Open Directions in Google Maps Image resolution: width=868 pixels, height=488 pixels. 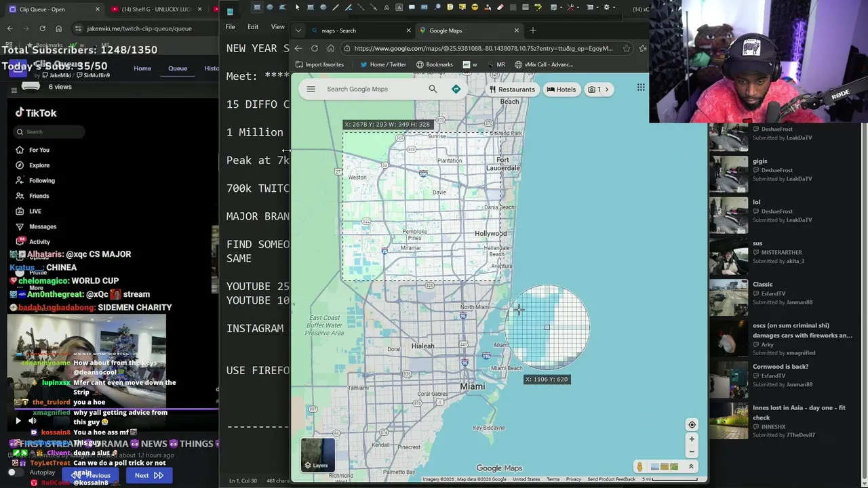pos(456,89)
